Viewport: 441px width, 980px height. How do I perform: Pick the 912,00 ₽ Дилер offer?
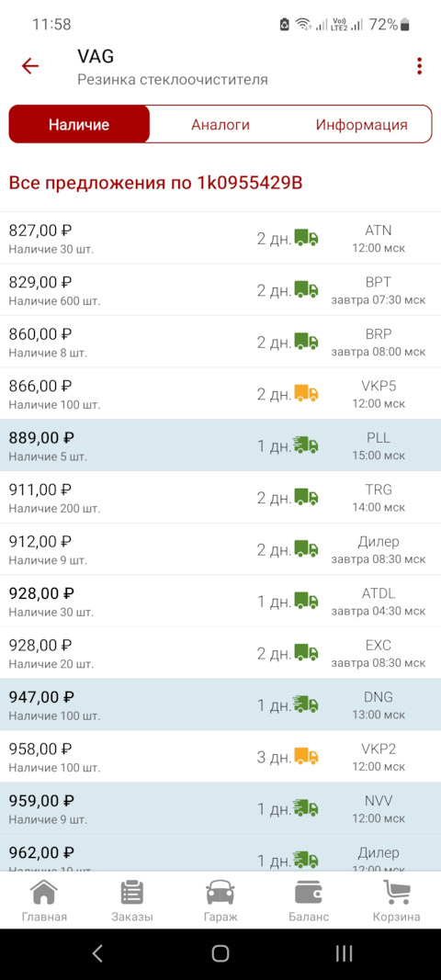click(220, 549)
